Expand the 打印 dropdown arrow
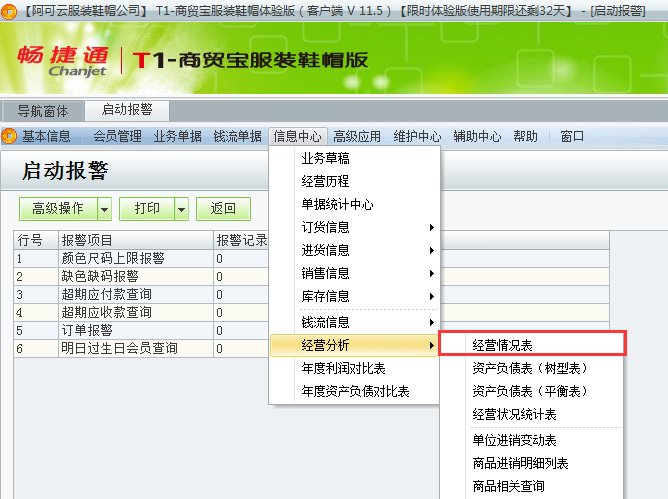Viewport: 668px width, 499px height. tap(181, 209)
